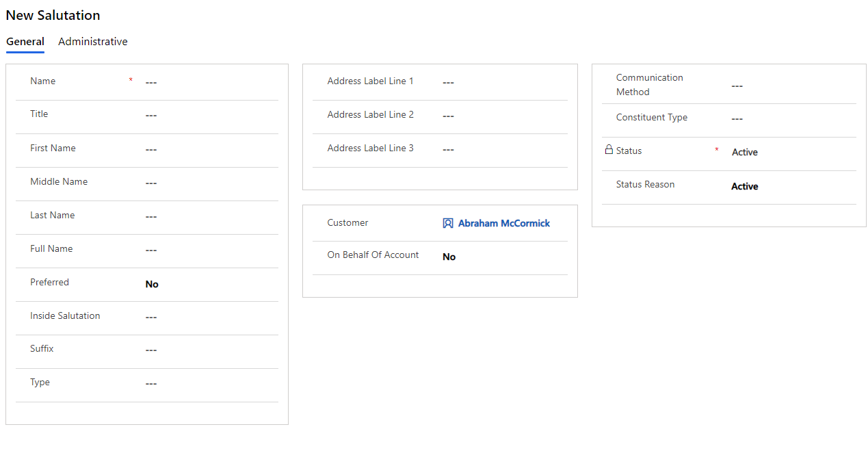This screenshot has height=453, width=868.
Task: Click the Communication Method label
Action: tap(649, 85)
